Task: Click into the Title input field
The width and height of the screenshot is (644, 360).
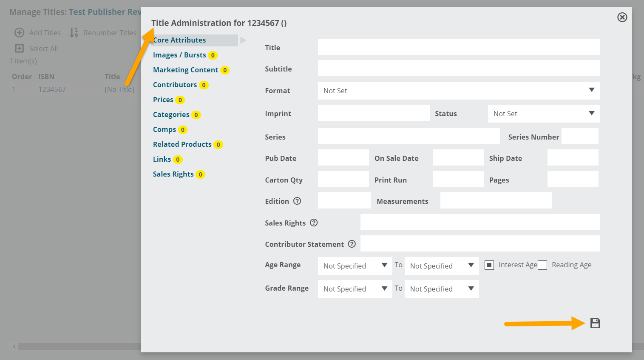Action: pyautogui.click(x=458, y=47)
